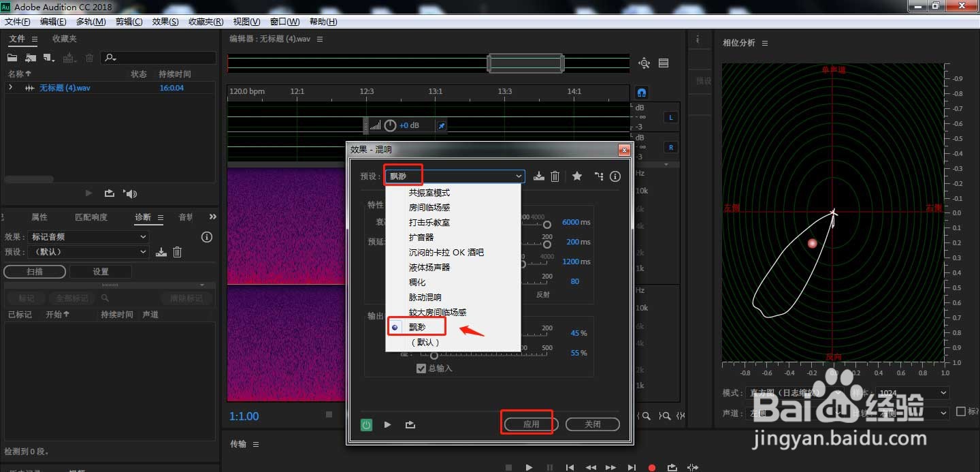Go to previous marker in transport
Screen dimensions: 980x472
[x=570, y=467]
